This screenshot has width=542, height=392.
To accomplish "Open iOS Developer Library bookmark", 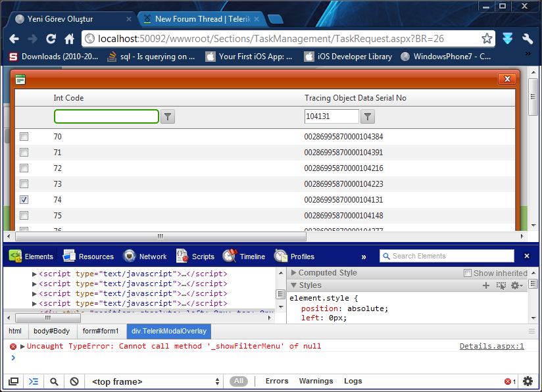I will (349, 57).
